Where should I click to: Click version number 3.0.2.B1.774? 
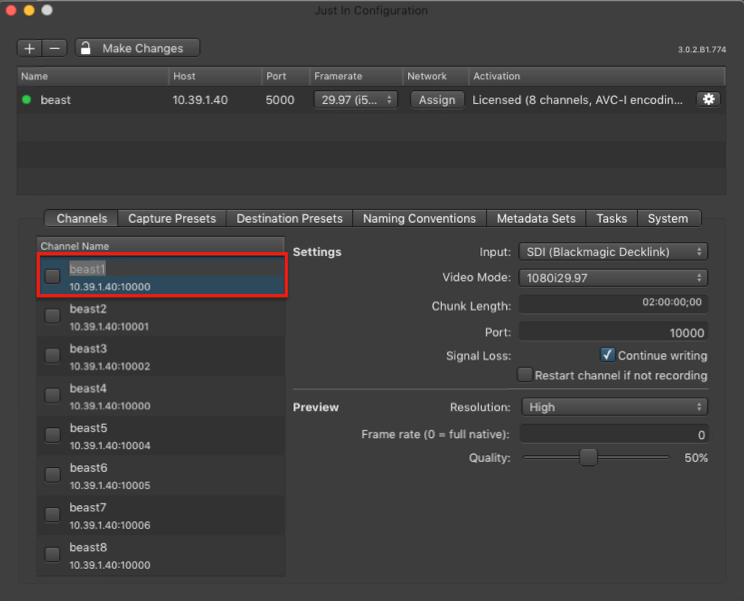click(702, 49)
